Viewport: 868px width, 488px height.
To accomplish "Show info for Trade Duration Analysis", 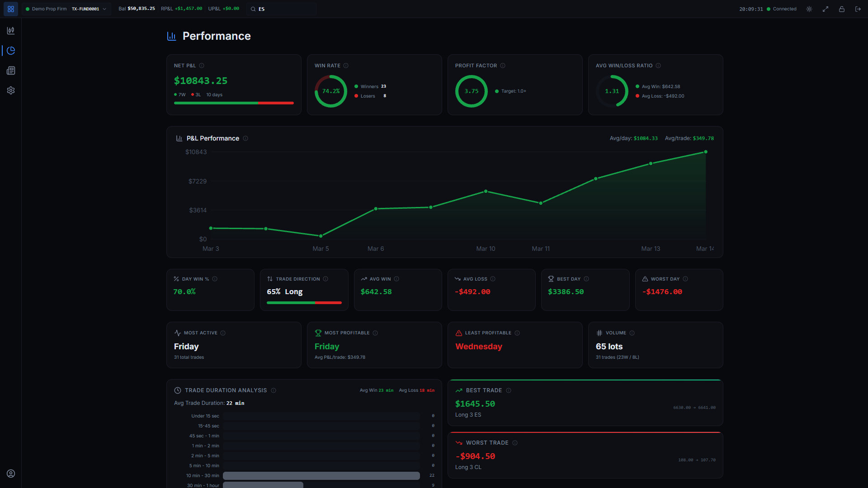I will 274,390.
